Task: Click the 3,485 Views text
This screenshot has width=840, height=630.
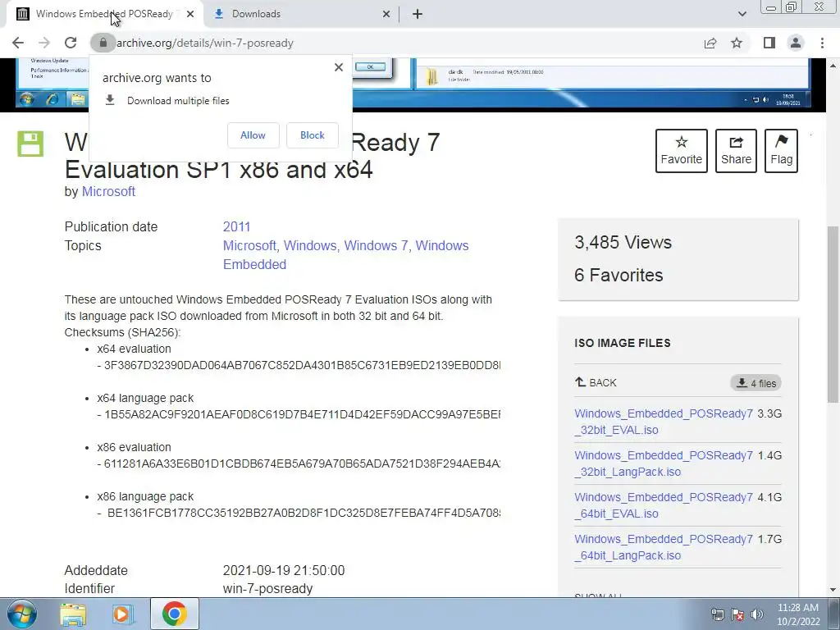Action: [623, 242]
